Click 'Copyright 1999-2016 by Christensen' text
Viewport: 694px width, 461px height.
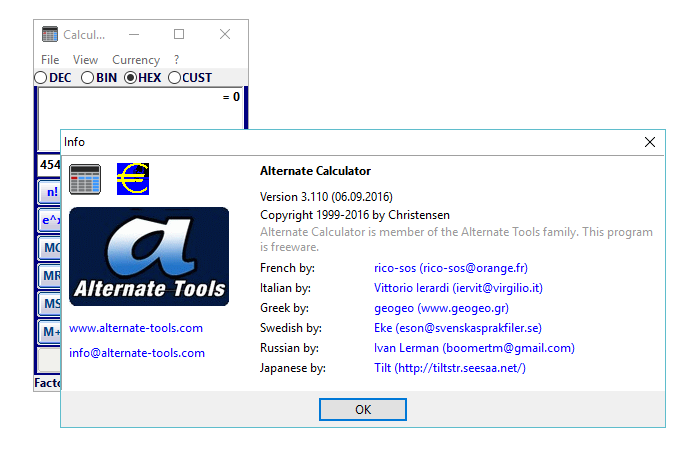pyautogui.click(x=355, y=215)
